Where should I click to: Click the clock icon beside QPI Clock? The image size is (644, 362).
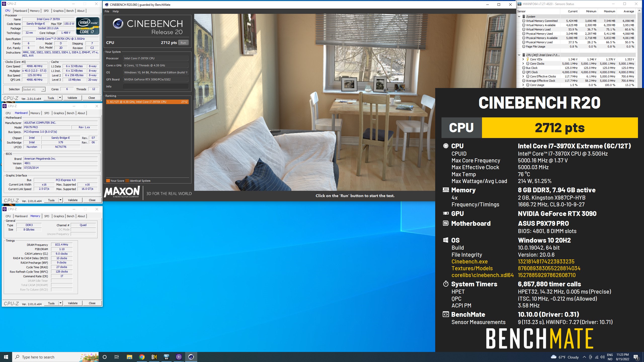[524, 72]
